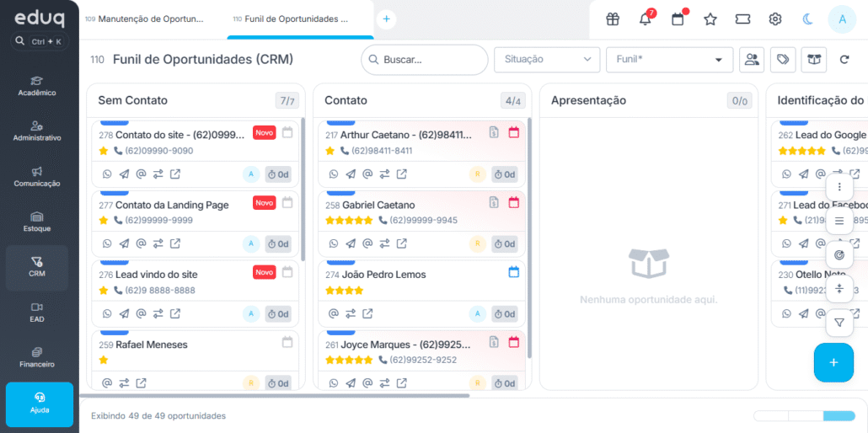Open the notifications bell with 7 badge

[646, 19]
